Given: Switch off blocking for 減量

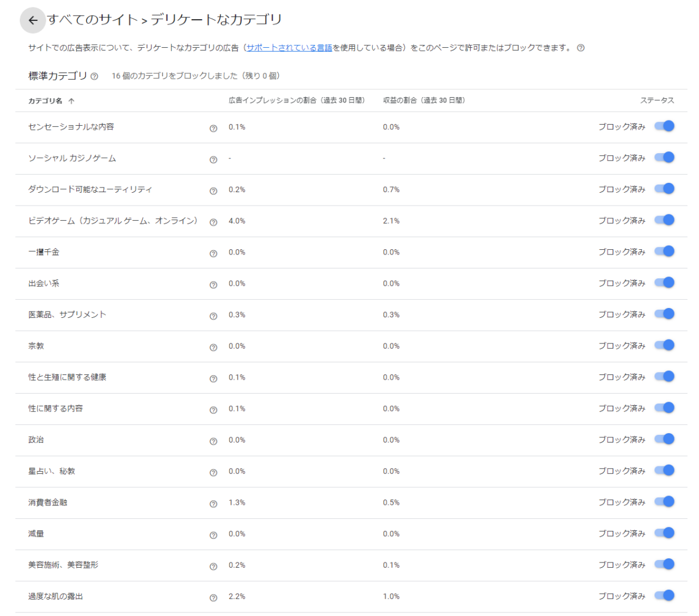Looking at the screenshot, I should [664, 533].
